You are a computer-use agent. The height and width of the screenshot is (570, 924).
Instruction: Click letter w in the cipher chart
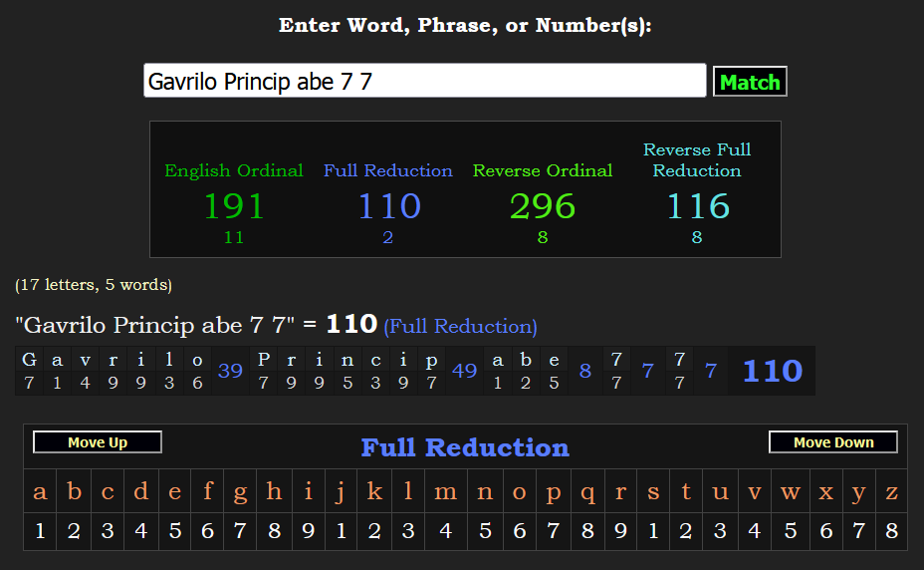[791, 491]
